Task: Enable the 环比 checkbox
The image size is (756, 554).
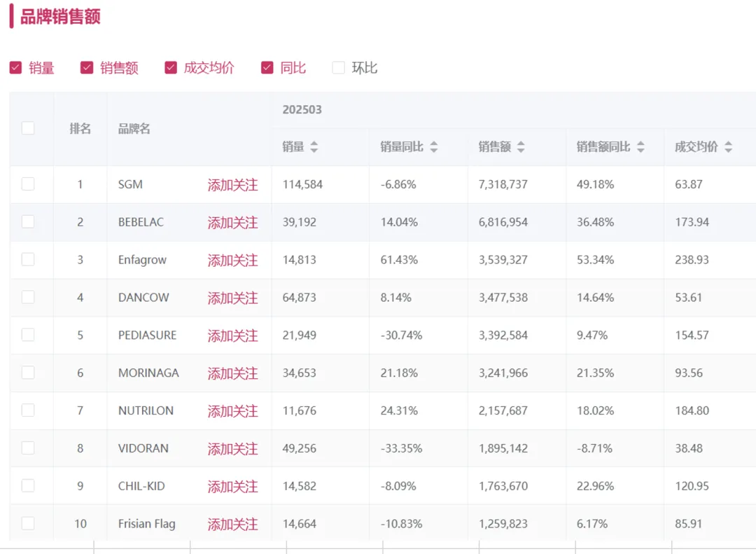Action: [x=339, y=68]
